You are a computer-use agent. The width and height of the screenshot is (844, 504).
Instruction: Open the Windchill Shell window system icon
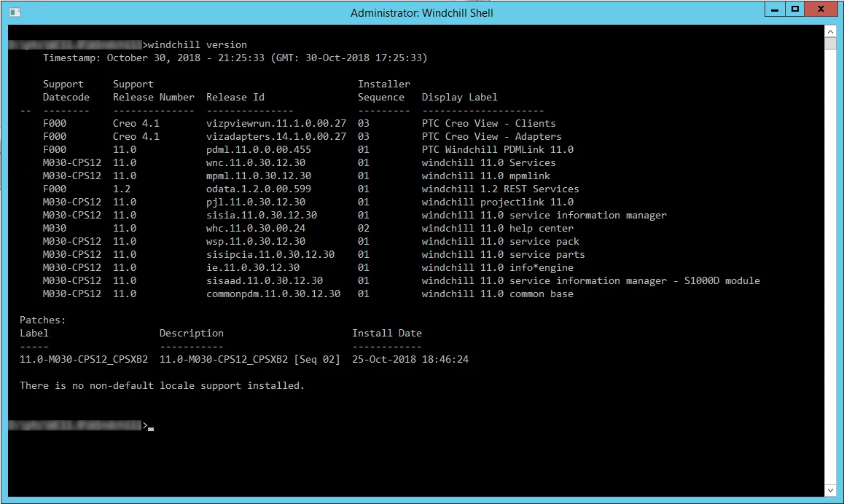pyautogui.click(x=15, y=12)
